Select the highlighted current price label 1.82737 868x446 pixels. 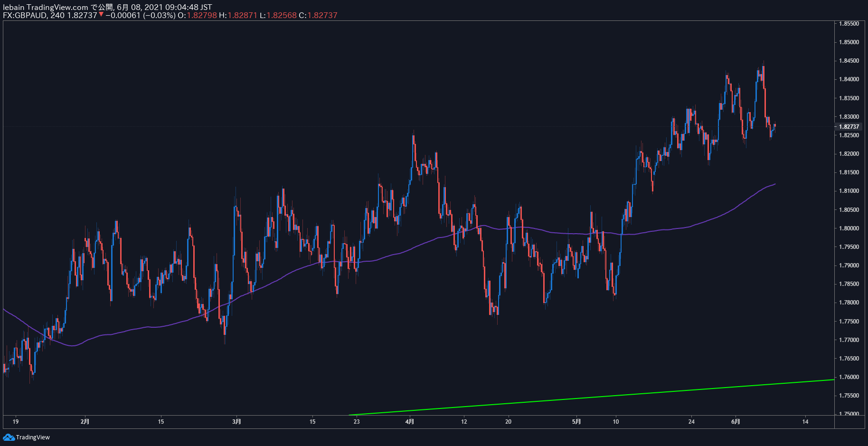click(x=849, y=127)
